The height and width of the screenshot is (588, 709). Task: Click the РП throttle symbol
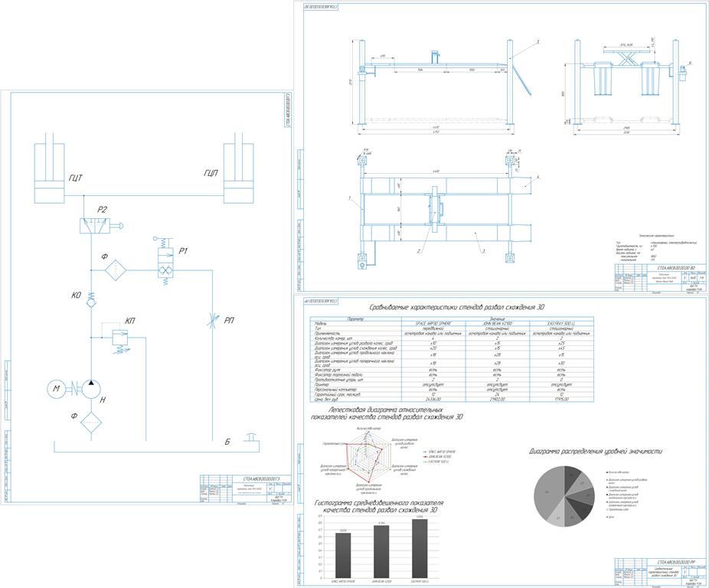click(x=212, y=322)
